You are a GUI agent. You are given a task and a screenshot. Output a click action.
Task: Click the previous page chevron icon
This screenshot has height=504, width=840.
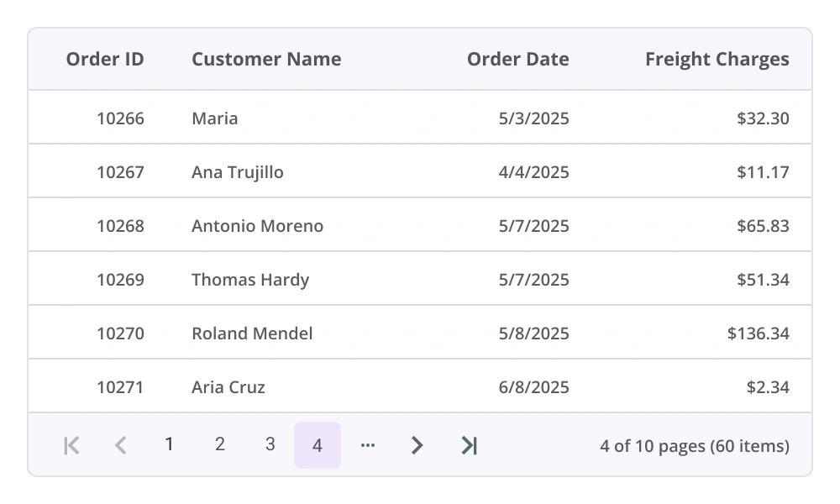click(121, 445)
